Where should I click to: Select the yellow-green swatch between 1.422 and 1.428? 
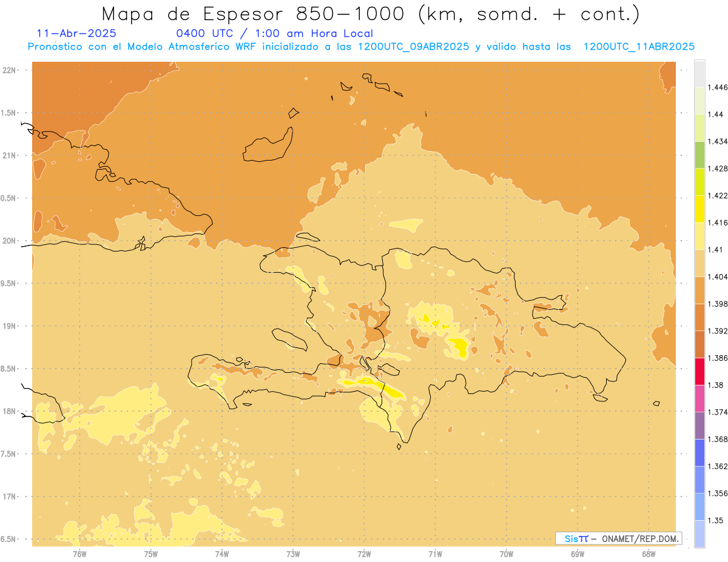pyautogui.click(x=699, y=182)
